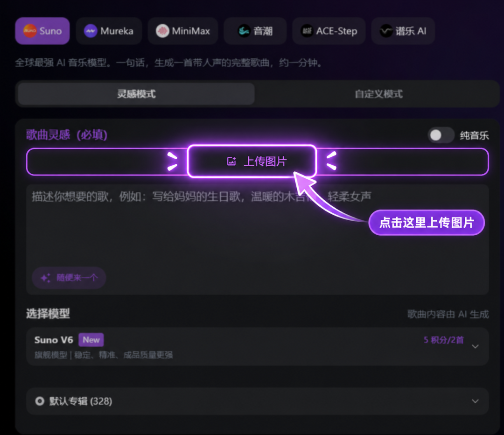Click the disc icon beside 默认专辑
The image size is (504, 435).
[x=40, y=401]
